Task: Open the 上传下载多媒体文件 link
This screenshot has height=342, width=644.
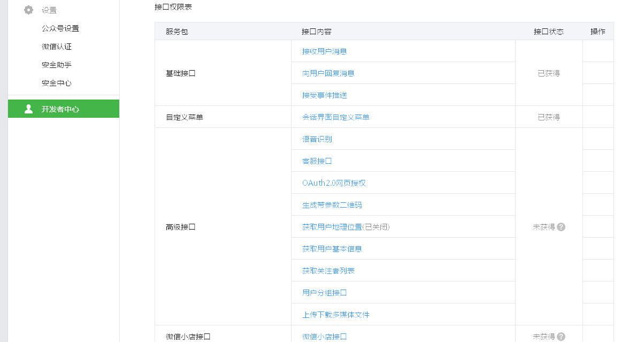Action: click(x=335, y=315)
